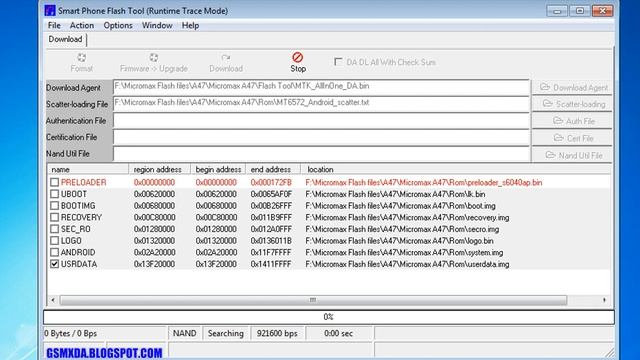
Task: Select the preloader_s6040ap.bin location cell
Action: coord(424,182)
